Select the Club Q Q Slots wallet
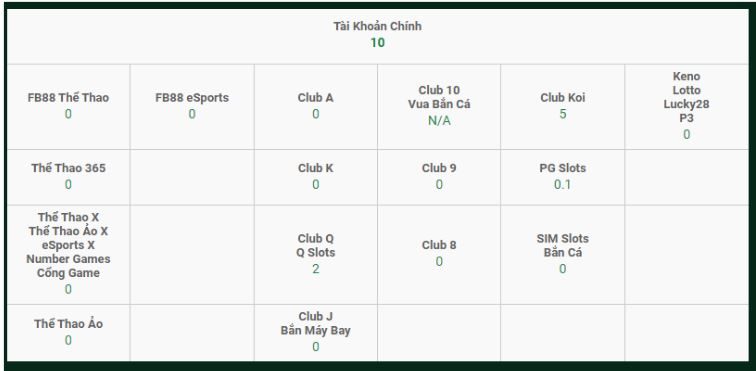Image resolution: width=756 pixels, height=371 pixels. coord(315,254)
